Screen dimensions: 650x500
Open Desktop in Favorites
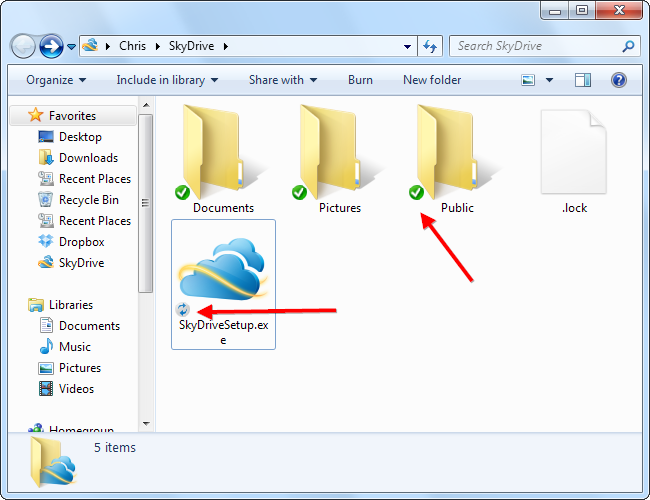pyautogui.click(x=80, y=137)
